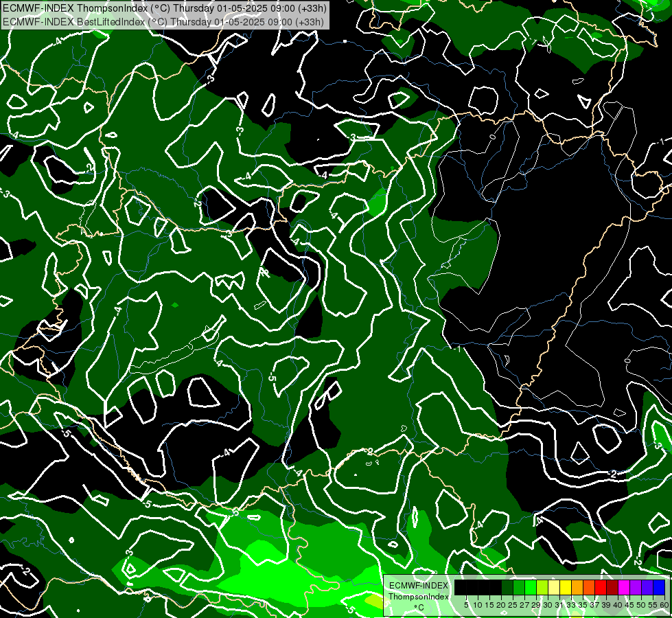This screenshot has height=618, width=672.
Task: Click the ThompsonIndex header line at top
Action: pyautogui.click(x=165, y=8)
